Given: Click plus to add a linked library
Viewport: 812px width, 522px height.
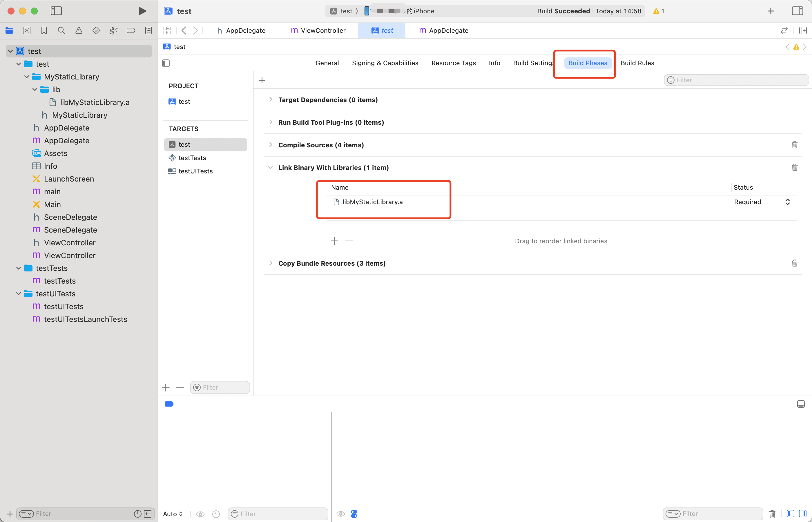Looking at the screenshot, I should click(334, 241).
